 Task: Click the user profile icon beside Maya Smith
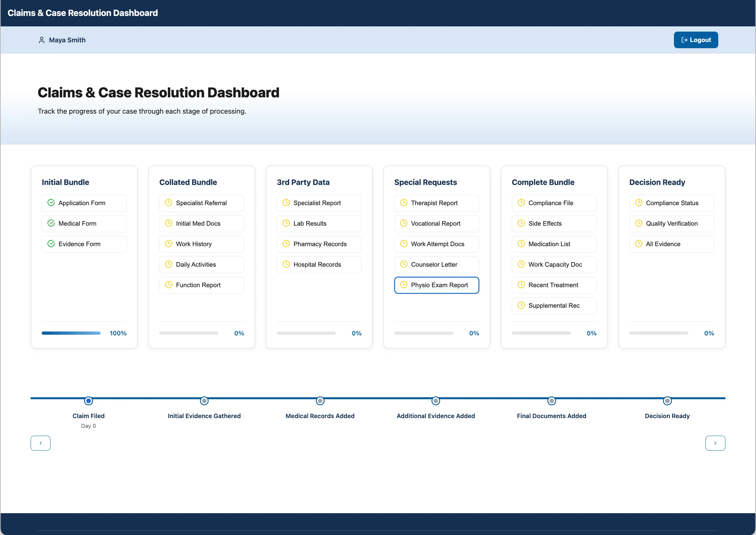point(41,40)
